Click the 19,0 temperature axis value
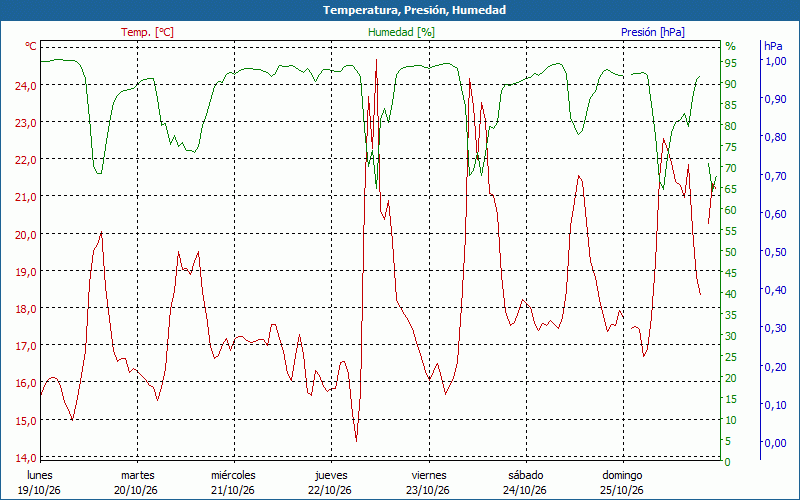The height and width of the screenshot is (500, 800). 26,272
